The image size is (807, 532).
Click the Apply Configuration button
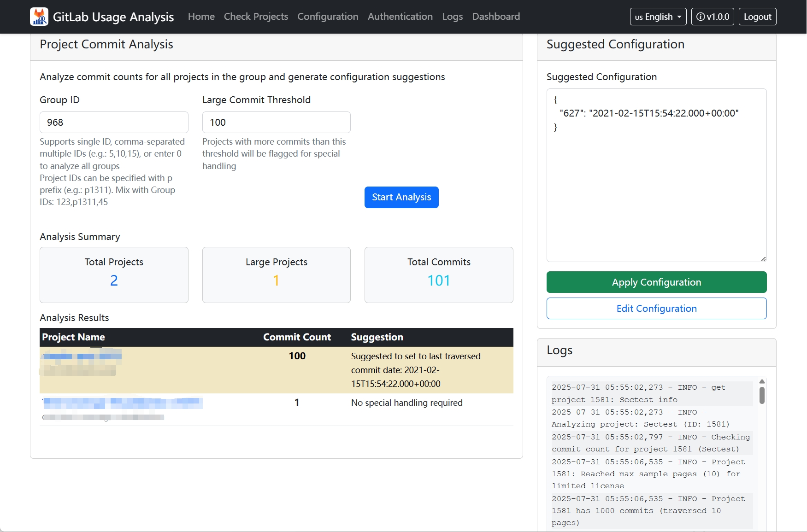(x=656, y=282)
